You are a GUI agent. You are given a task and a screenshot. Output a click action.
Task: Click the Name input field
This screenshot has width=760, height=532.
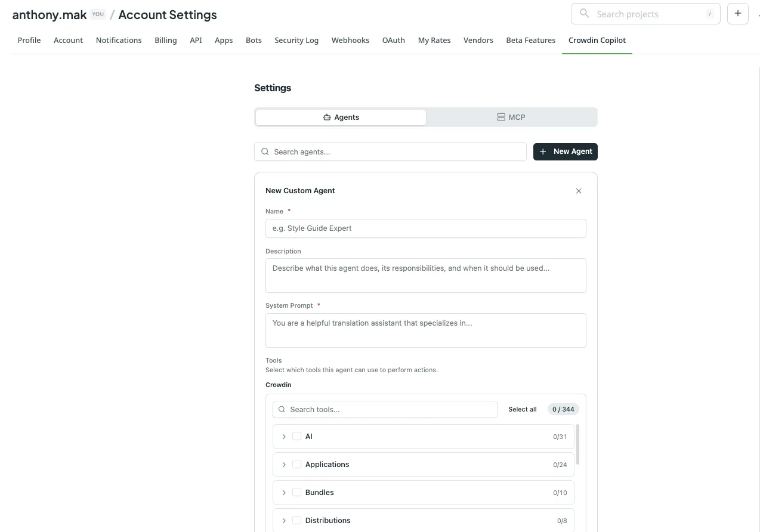[x=425, y=228]
